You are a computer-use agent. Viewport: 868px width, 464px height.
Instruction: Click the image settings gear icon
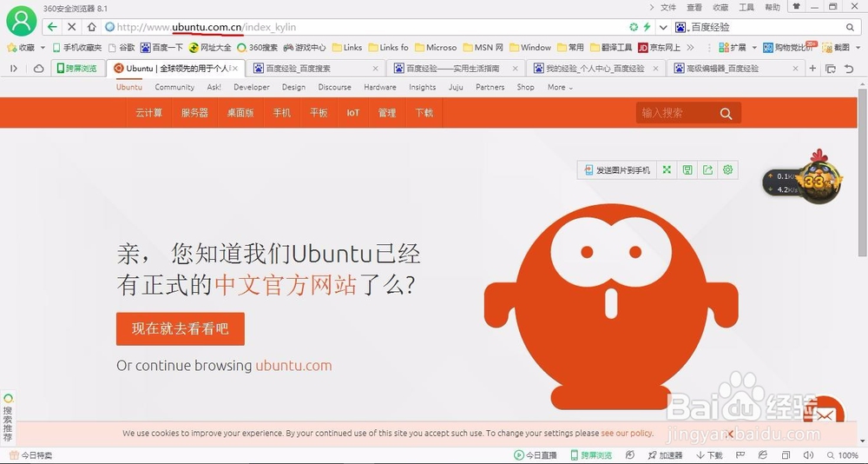click(728, 170)
